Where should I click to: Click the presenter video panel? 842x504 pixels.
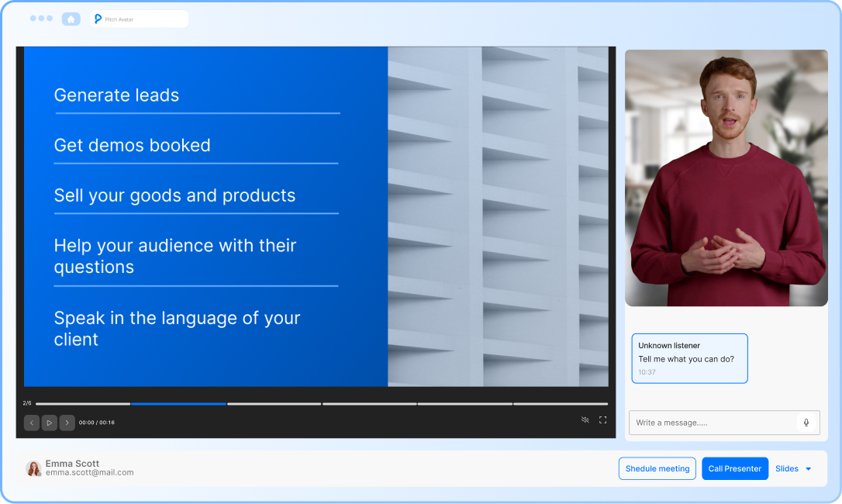726,178
